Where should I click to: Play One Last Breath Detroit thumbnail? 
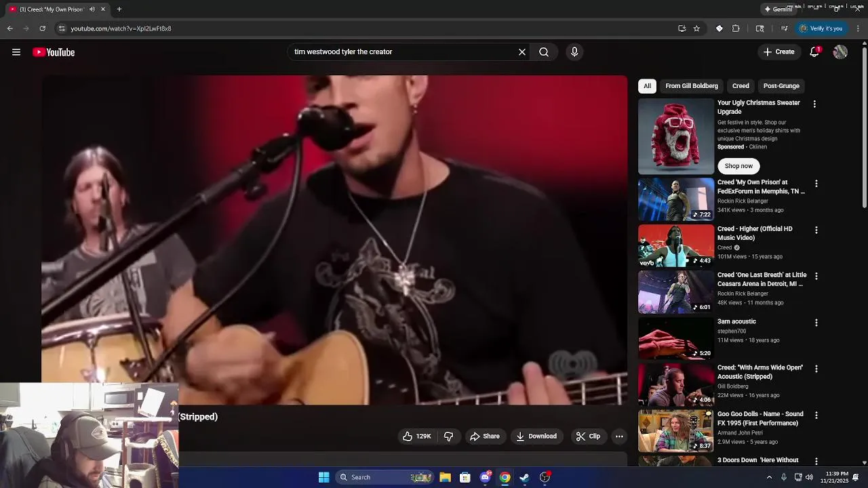coord(676,292)
